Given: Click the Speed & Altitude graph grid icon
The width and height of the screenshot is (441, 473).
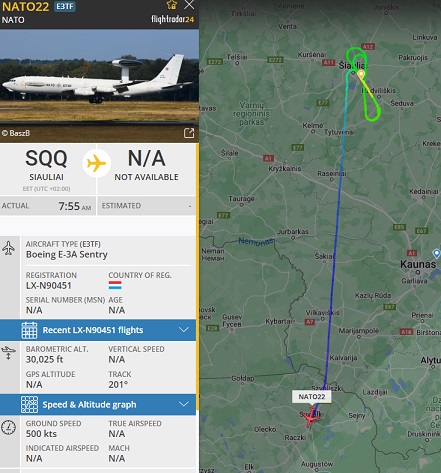Looking at the screenshot, I should (x=29, y=404).
